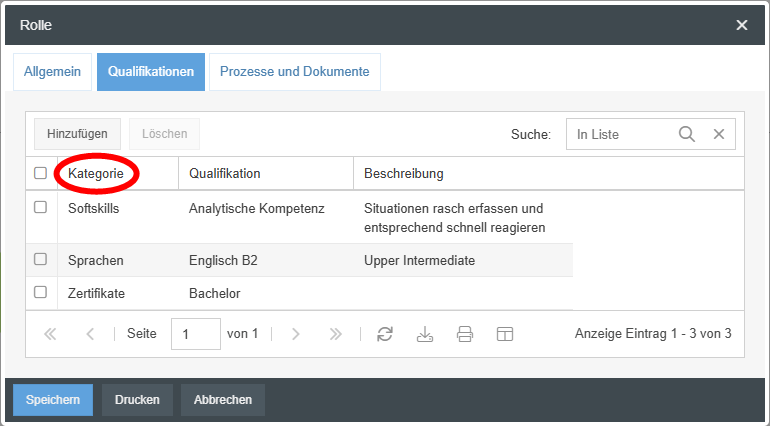Image resolution: width=770 pixels, height=426 pixels.
Task: Click the Hinzufügen button
Action: (x=77, y=134)
